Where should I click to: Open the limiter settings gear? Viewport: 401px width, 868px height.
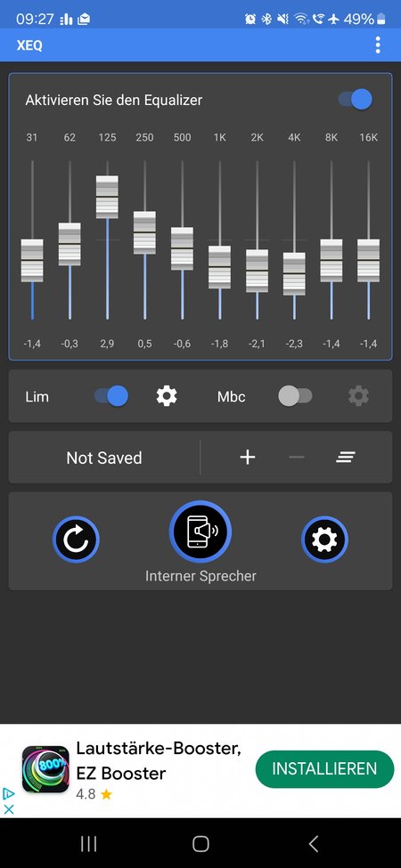[166, 396]
